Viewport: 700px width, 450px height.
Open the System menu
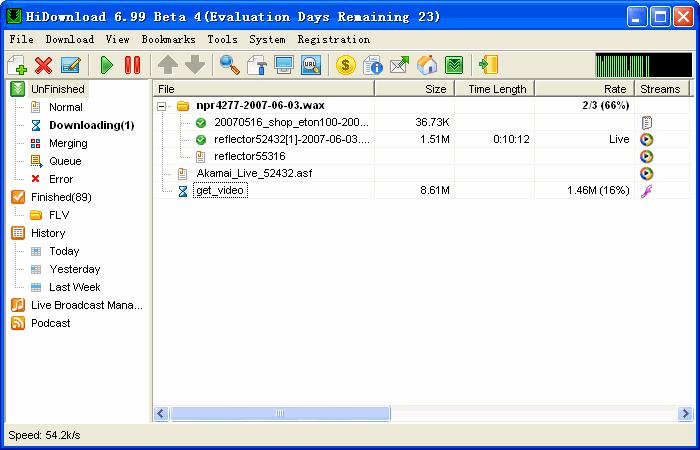[267, 39]
